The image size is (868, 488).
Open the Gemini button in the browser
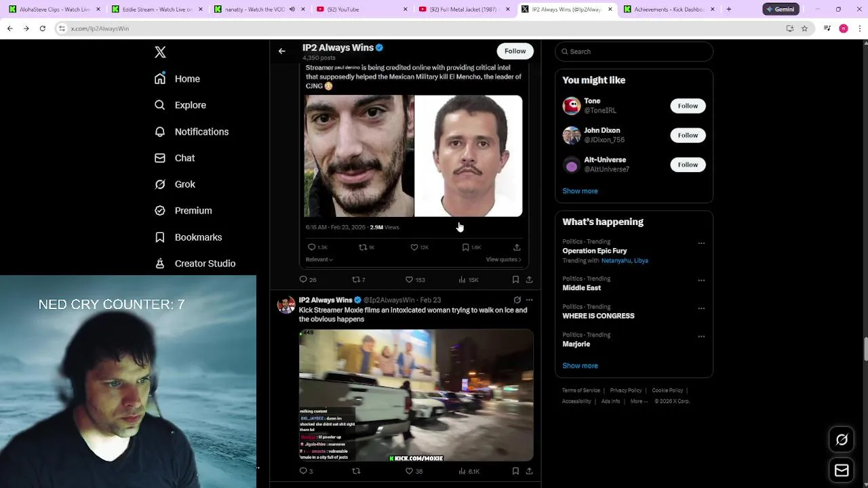coord(781,9)
